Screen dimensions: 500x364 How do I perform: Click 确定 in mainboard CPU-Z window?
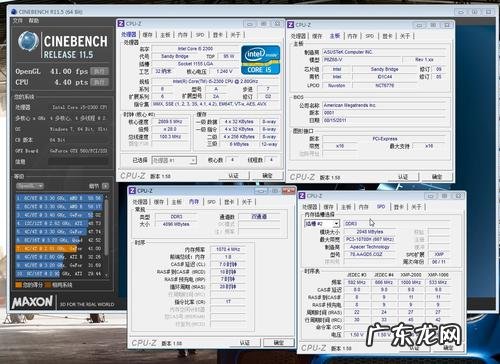click(x=437, y=177)
